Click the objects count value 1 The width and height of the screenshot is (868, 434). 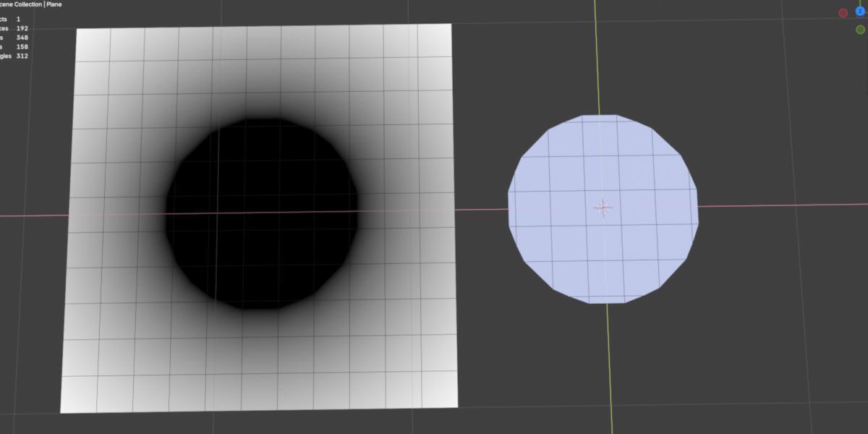click(18, 19)
